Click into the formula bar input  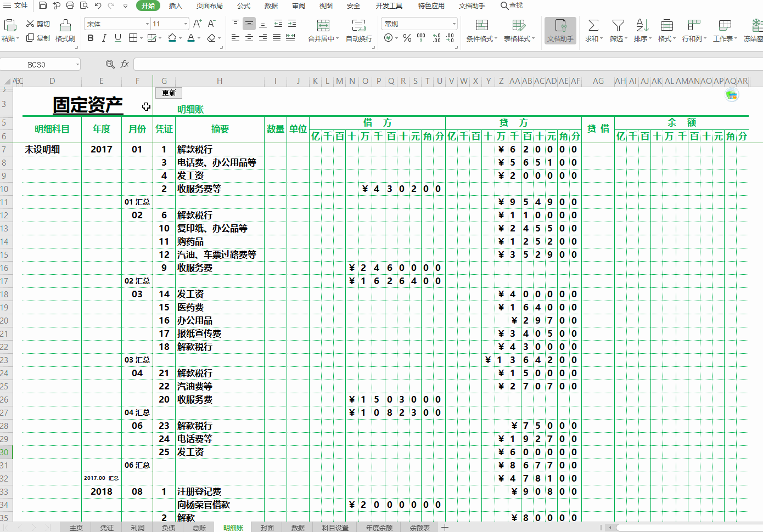pyautogui.click(x=448, y=65)
